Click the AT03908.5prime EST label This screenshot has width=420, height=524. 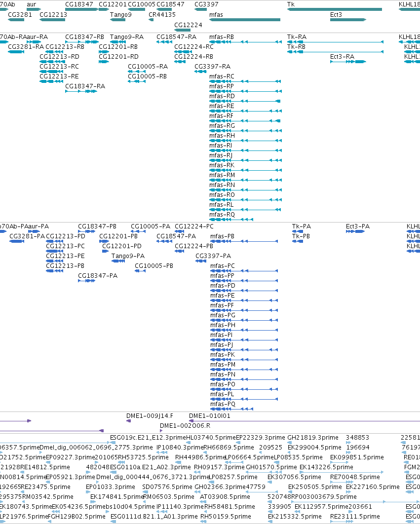click(x=225, y=497)
